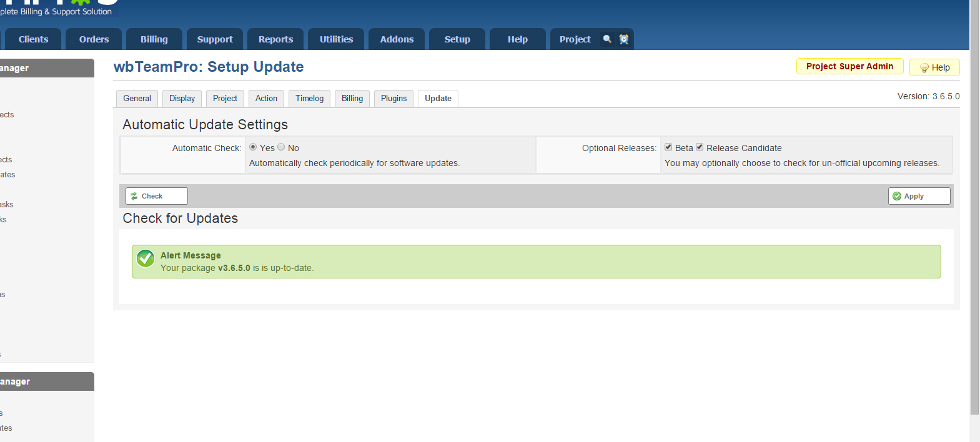Screen dimensions: 980x442
Task: Open the Setup menu
Action: click(x=457, y=39)
